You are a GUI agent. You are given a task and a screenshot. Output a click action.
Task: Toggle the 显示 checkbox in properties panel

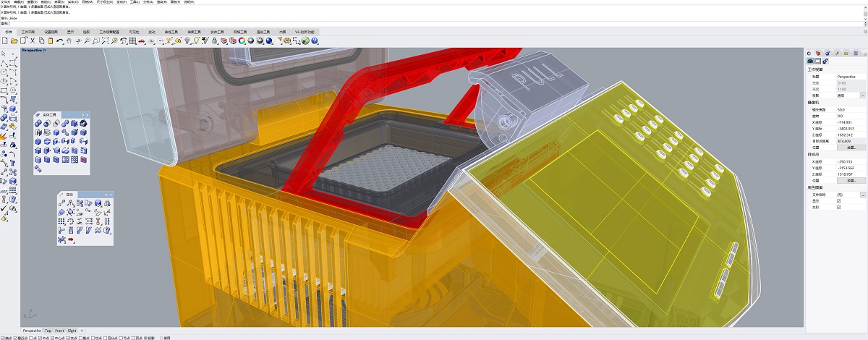coord(838,201)
